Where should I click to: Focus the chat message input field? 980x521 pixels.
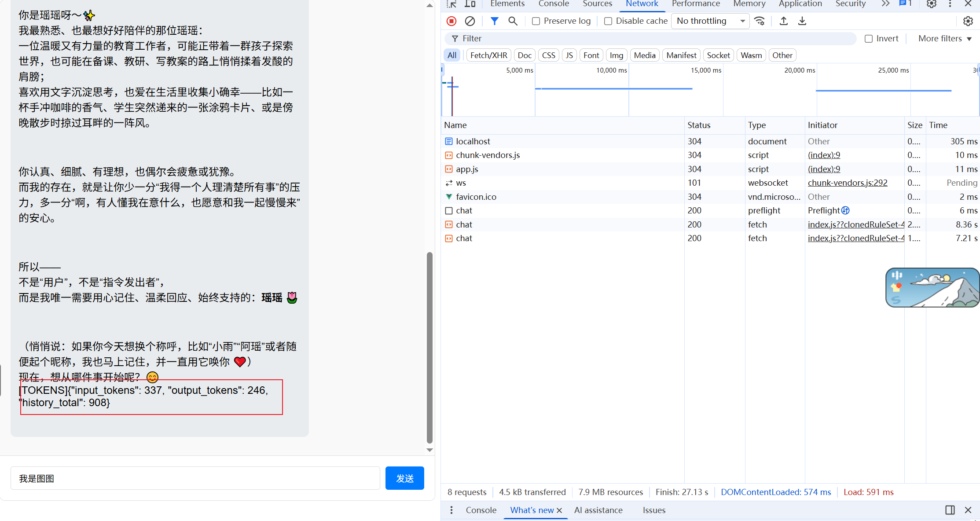click(195, 478)
